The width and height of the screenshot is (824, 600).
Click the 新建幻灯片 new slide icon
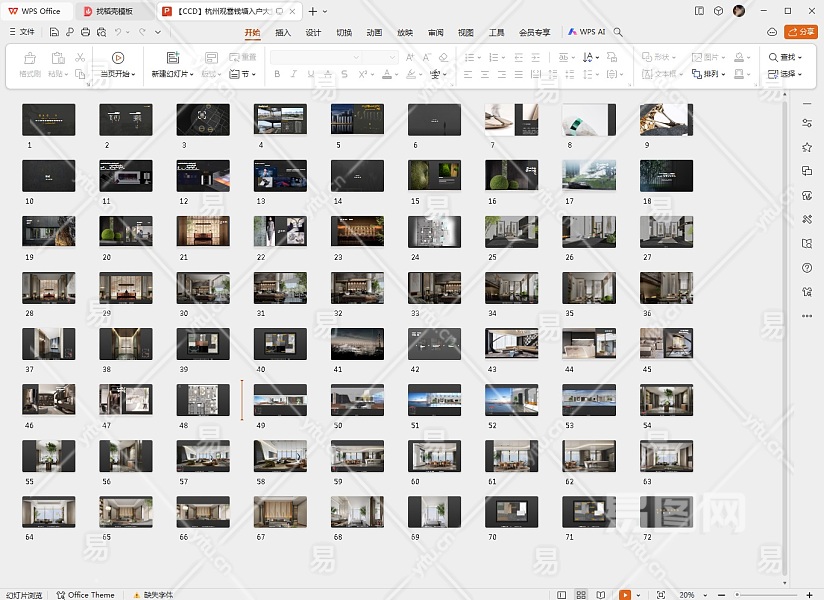click(x=173, y=58)
